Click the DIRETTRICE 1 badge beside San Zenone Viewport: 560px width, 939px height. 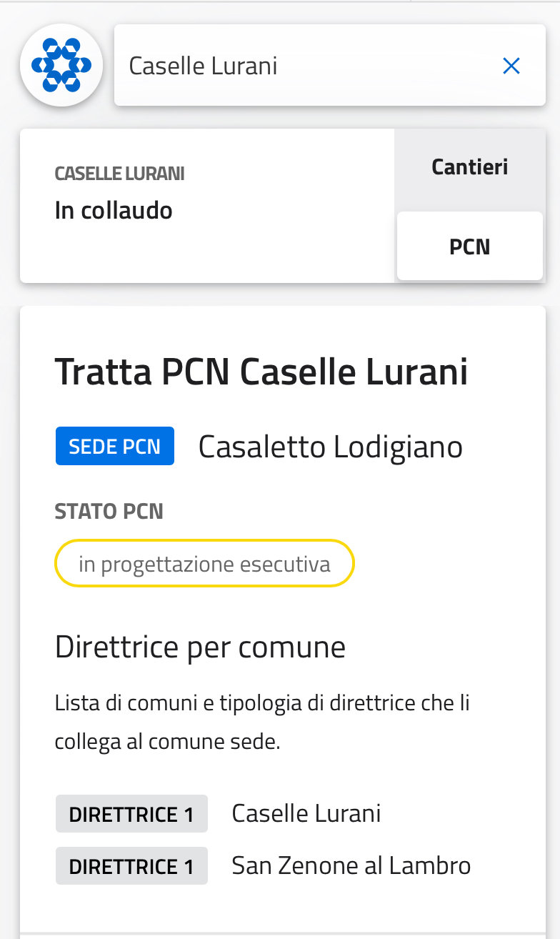point(131,866)
